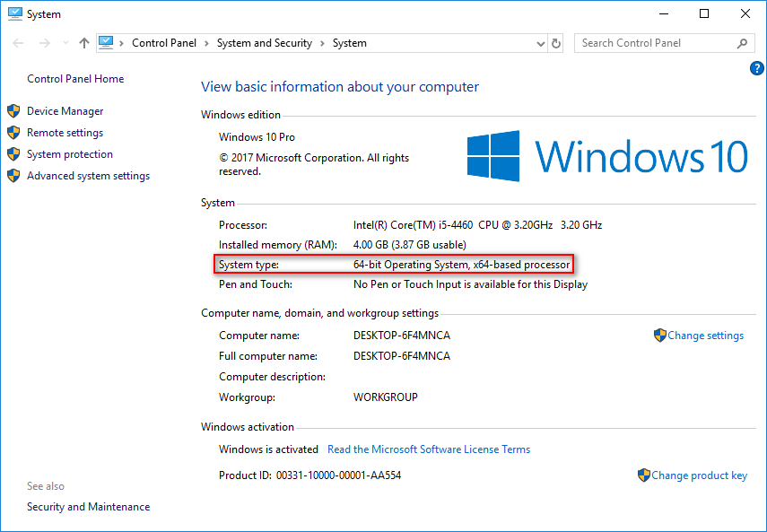The height and width of the screenshot is (532, 767).
Task: Select the WORKGROUP value
Action: coord(386,397)
